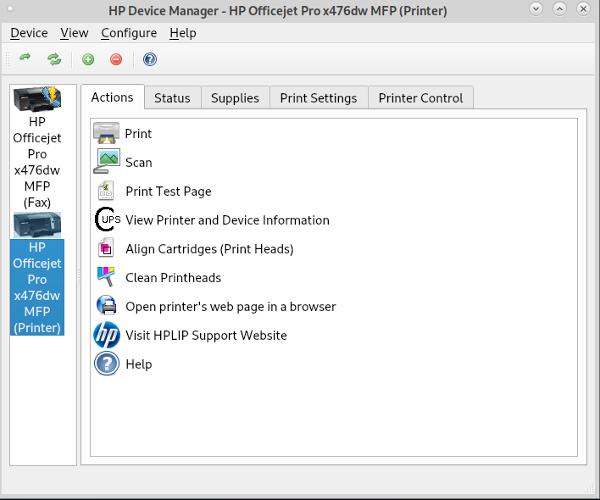Click Align Cartridges (Print Heads) text

click(x=209, y=249)
